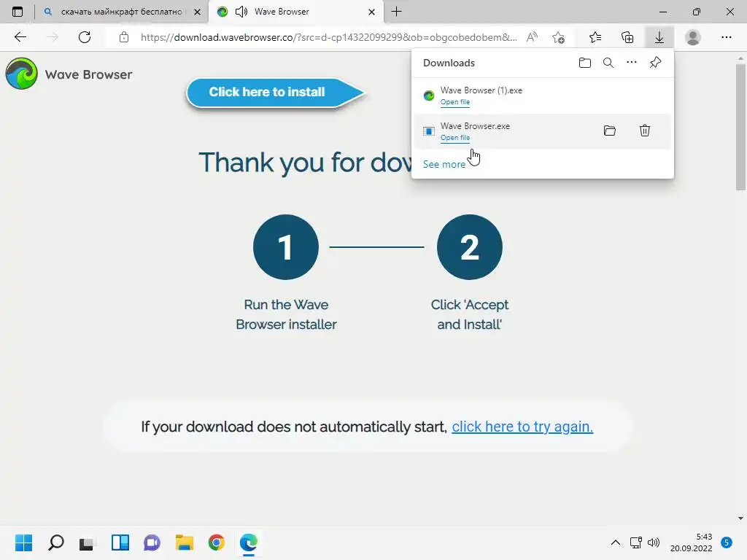Close the скачать майнкрафт бесплатно tab
747x560 pixels.
pyautogui.click(x=197, y=12)
